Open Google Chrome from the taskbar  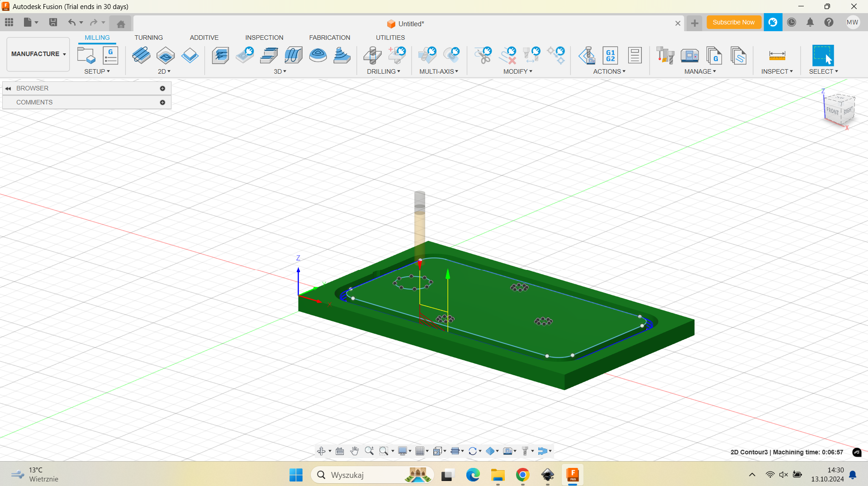pyautogui.click(x=522, y=475)
